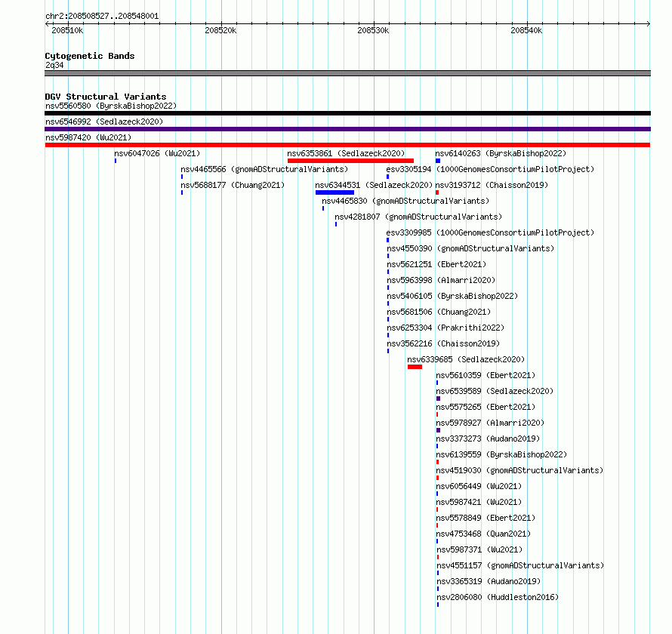Open nsv4465830 gnomAD variant label
This screenshot has height=634, width=672.
coord(405,201)
